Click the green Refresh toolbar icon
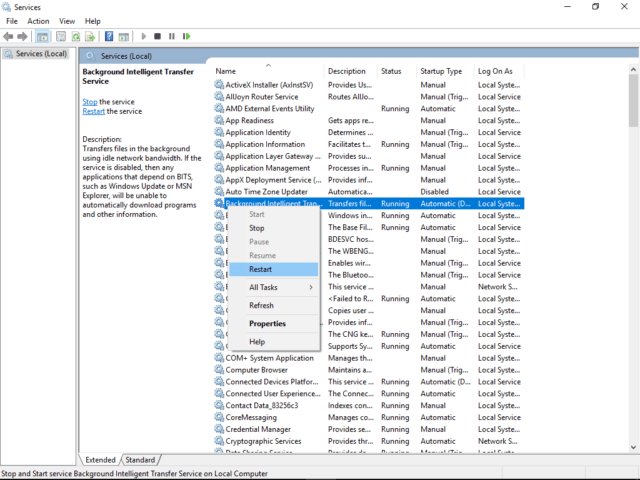This screenshot has width=640, height=480. pos(76,37)
